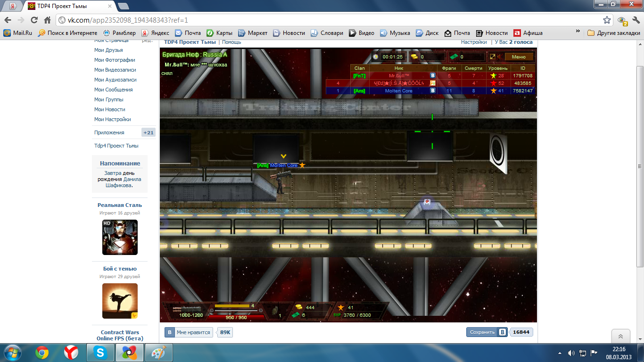Reload the page with the refresh icon
The image size is (644, 362).
click(34, 20)
